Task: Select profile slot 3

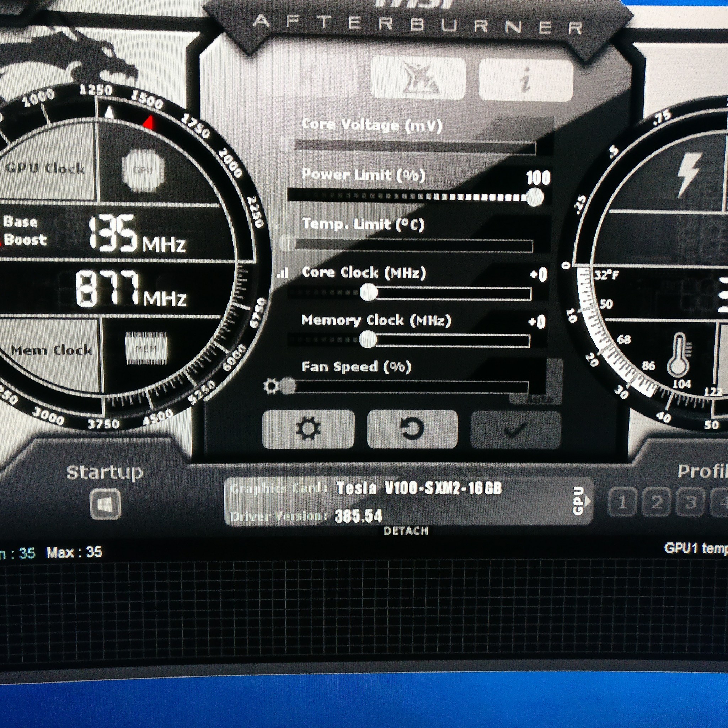Action: [690, 502]
